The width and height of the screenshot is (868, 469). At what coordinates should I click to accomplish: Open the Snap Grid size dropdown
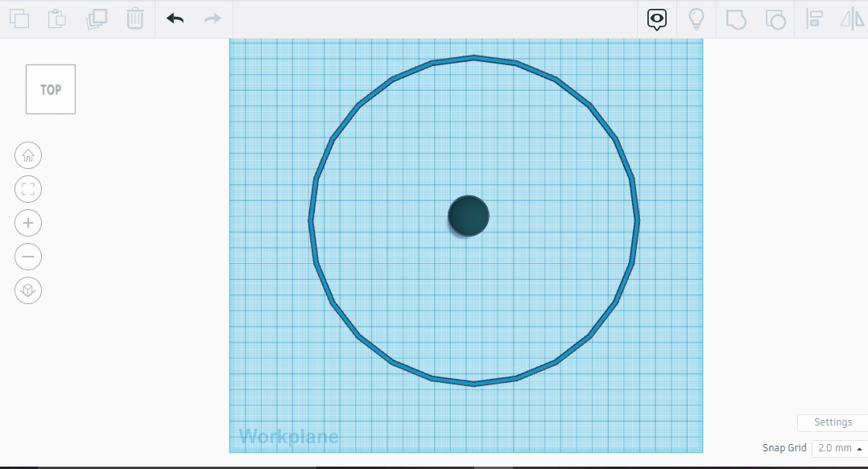[x=837, y=447]
